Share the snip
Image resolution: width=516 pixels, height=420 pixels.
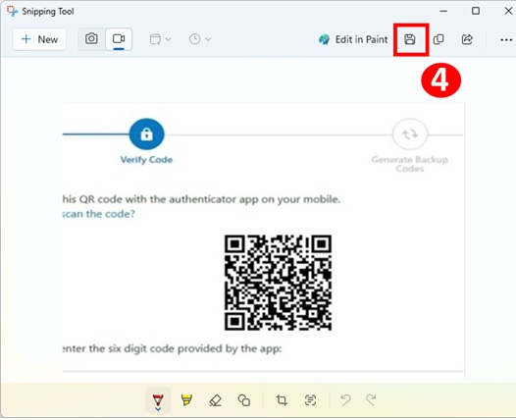[467, 39]
